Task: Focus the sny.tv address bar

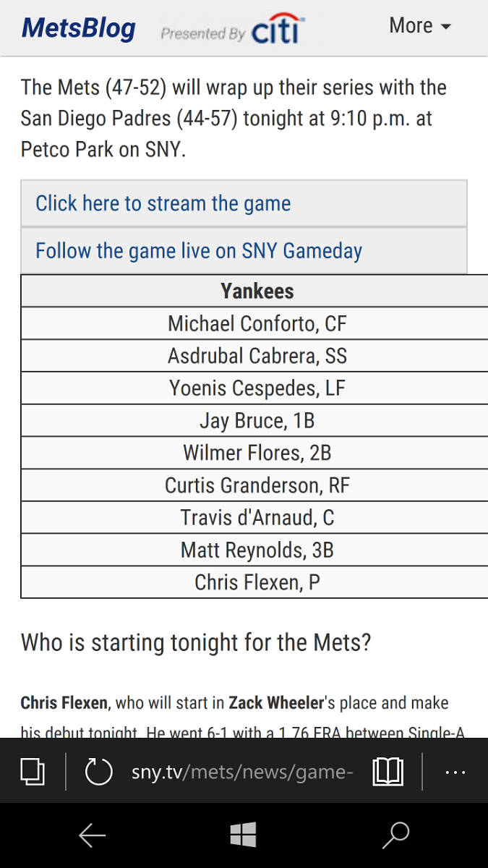Action: coord(242,772)
